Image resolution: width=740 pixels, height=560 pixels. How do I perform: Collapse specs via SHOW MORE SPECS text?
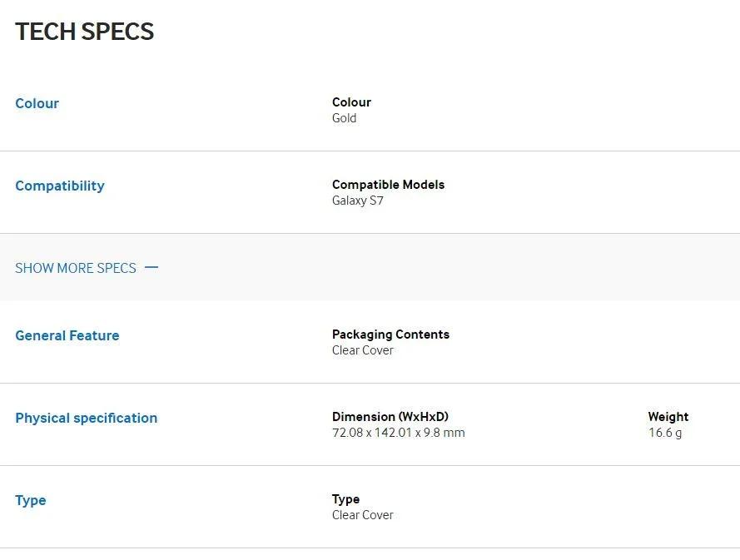pos(76,268)
